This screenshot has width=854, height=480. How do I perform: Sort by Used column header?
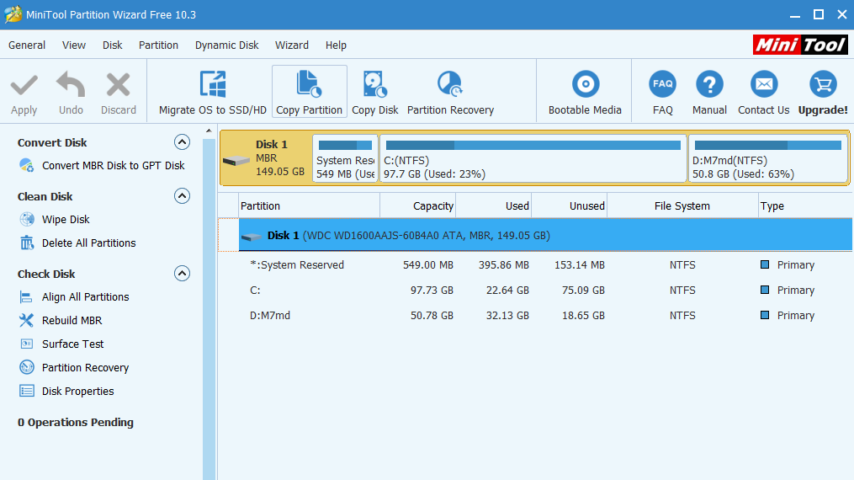[x=493, y=206]
